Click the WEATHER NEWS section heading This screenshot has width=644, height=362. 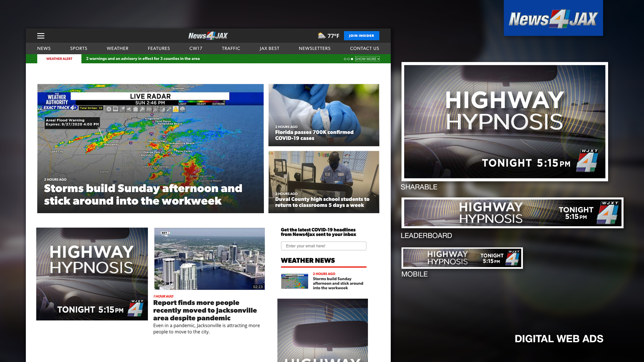click(308, 260)
